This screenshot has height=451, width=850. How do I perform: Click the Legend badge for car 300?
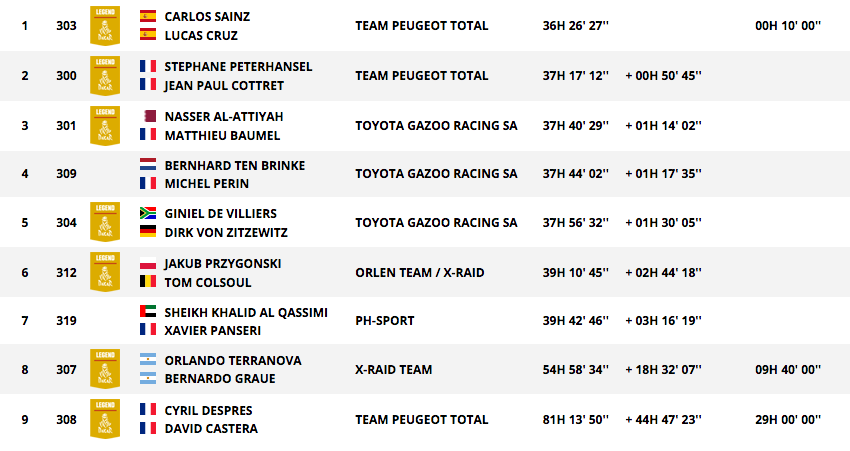[105, 76]
